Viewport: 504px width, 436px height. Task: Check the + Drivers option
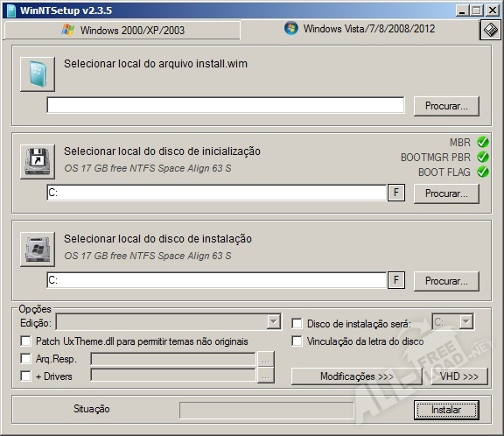click(25, 376)
